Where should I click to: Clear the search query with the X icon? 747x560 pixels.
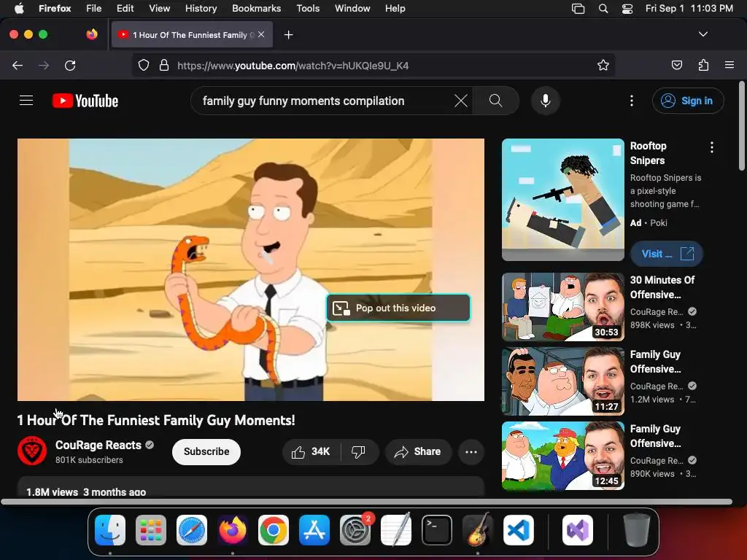click(461, 101)
